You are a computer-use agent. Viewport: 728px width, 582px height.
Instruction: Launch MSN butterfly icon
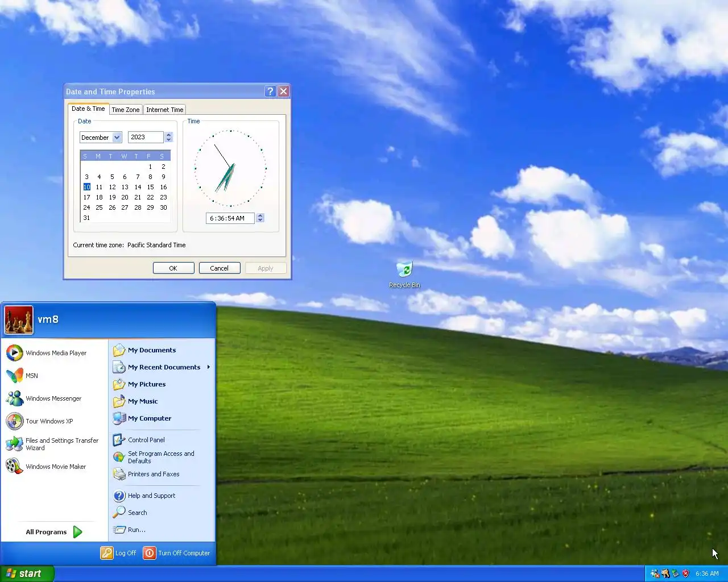click(15, 376)
